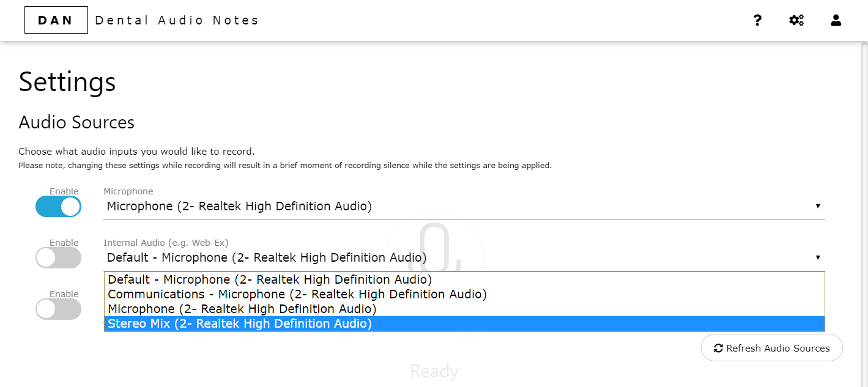
Task: Open the help question mark icon
Action: (757, 20)
